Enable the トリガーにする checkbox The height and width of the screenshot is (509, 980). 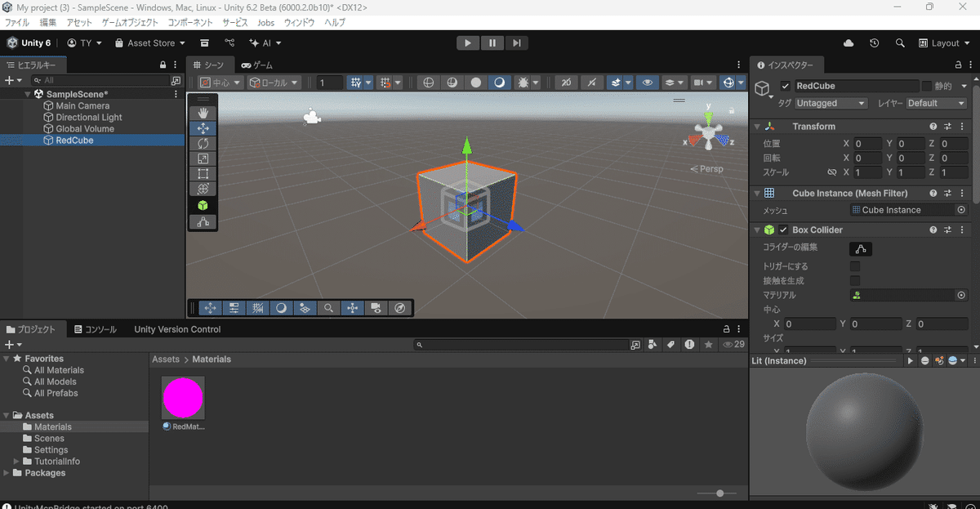click(856, 266)
